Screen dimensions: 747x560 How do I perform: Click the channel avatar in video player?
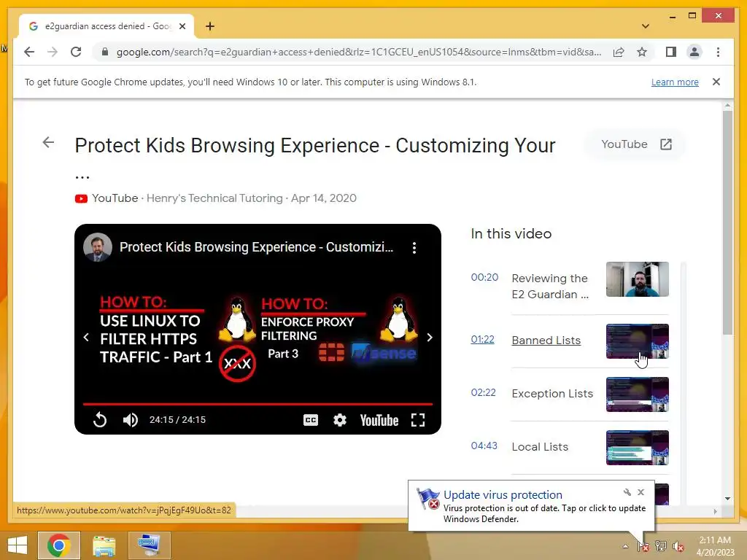click(98, 247)
